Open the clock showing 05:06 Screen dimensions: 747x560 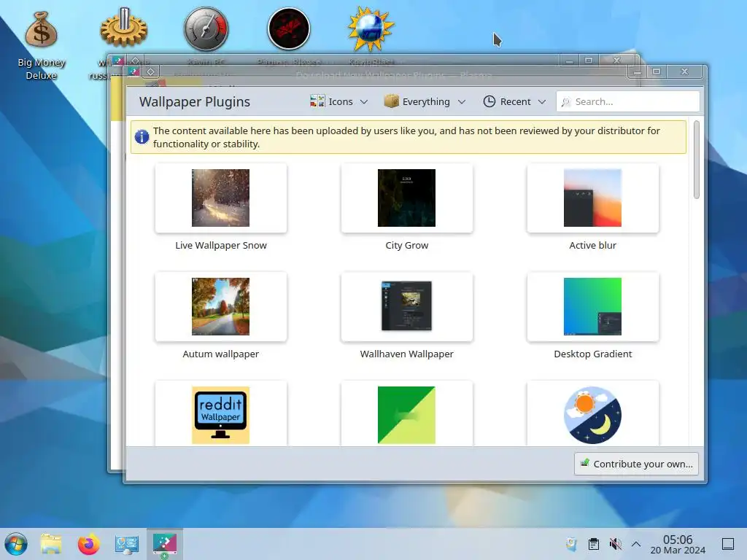pyautogui.click(x=678, y=544)
